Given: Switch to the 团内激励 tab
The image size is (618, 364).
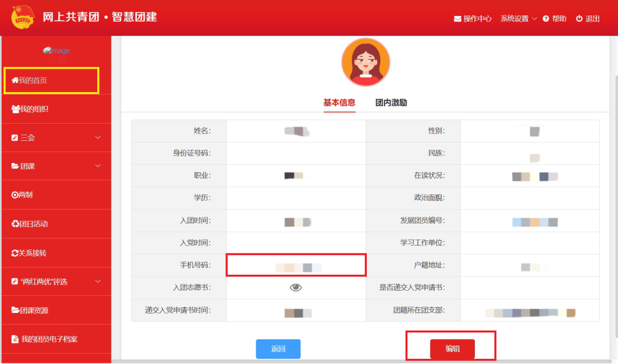Looking at the screenshot, I should pyautogui.click(x=391, y=103).
